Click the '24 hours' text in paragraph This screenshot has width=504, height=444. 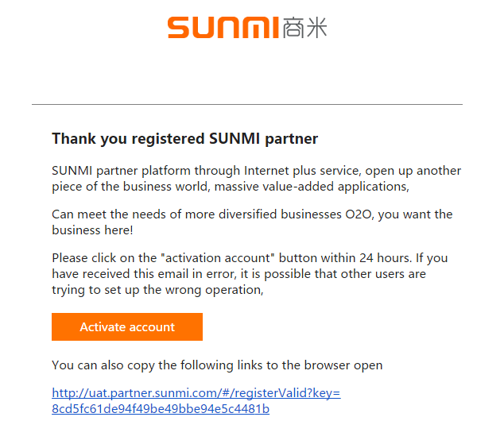pyautogui.click(x=386, y=258)
